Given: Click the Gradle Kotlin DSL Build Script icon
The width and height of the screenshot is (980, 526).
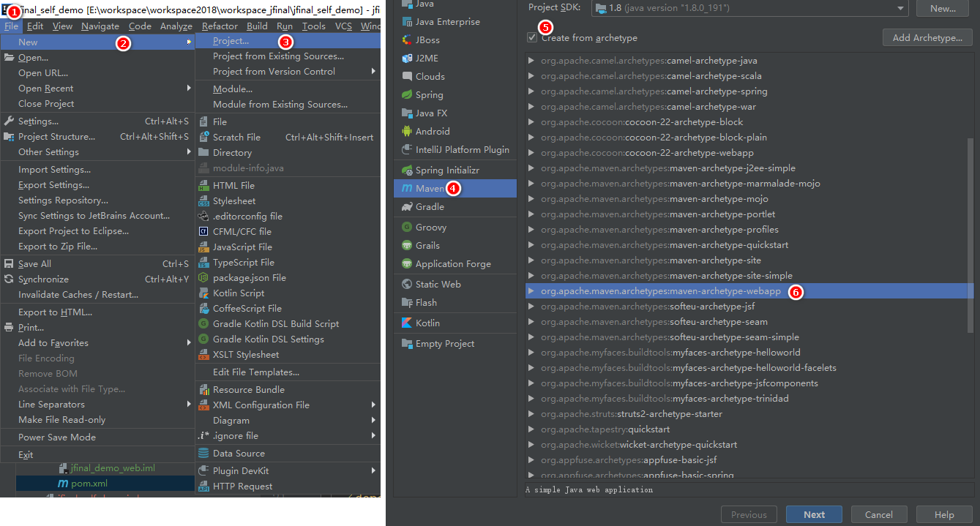Looking at the screenshot, I should (204, 323).
